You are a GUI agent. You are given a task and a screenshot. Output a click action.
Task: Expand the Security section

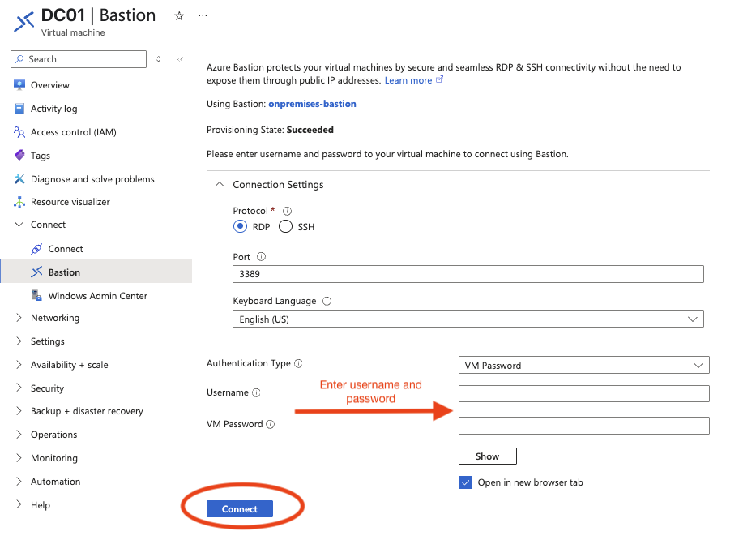19,388
